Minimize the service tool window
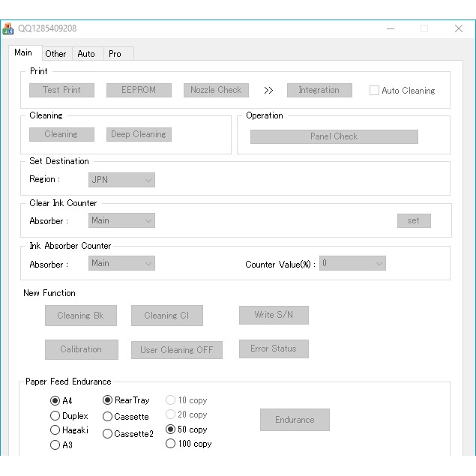Image resolution: width=476 pixels, height=476 pixels. (x=391, y=28)
